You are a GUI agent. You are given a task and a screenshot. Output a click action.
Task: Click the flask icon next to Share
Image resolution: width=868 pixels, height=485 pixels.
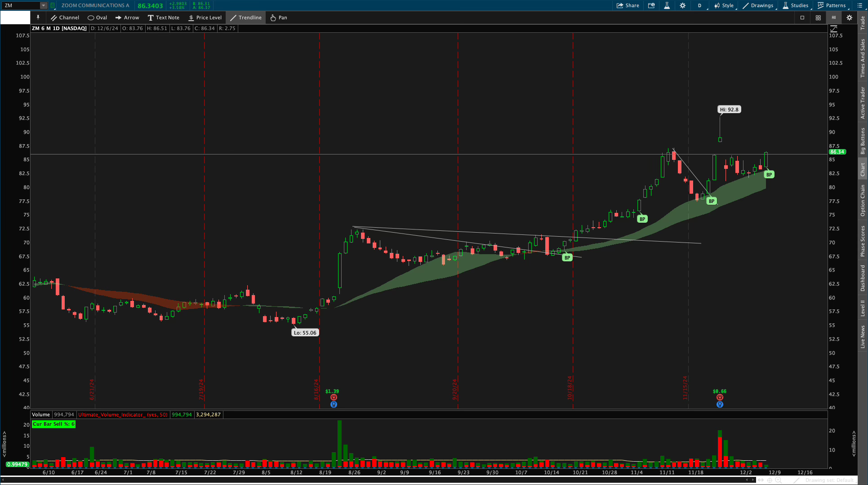point(667,5)
